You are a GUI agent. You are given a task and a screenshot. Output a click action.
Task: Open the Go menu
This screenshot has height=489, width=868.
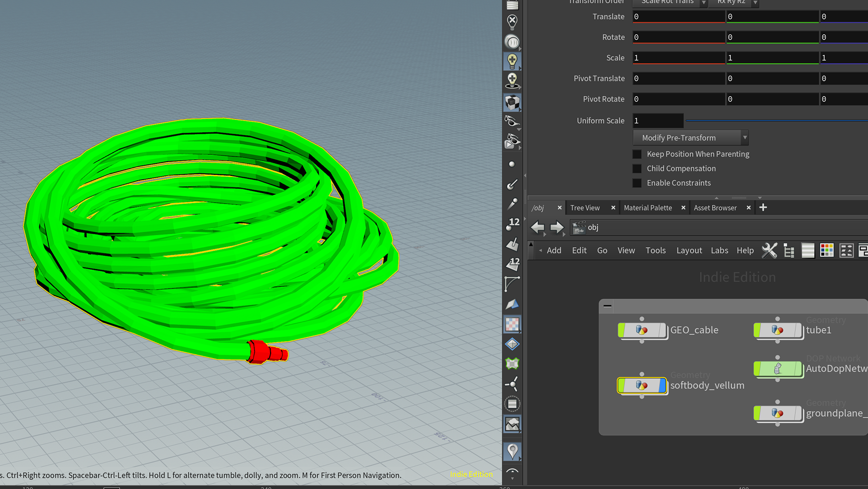pyautogui.click(x=602, y=250)
